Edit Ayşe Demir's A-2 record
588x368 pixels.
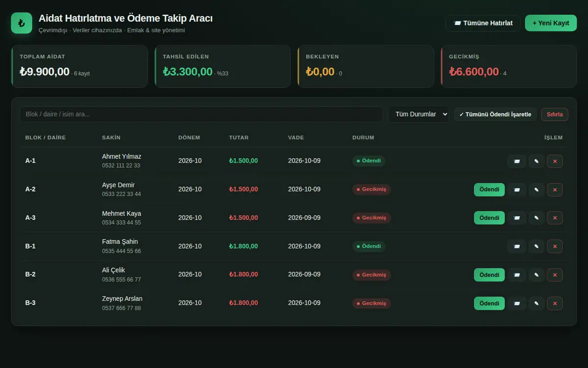[537, 190]
